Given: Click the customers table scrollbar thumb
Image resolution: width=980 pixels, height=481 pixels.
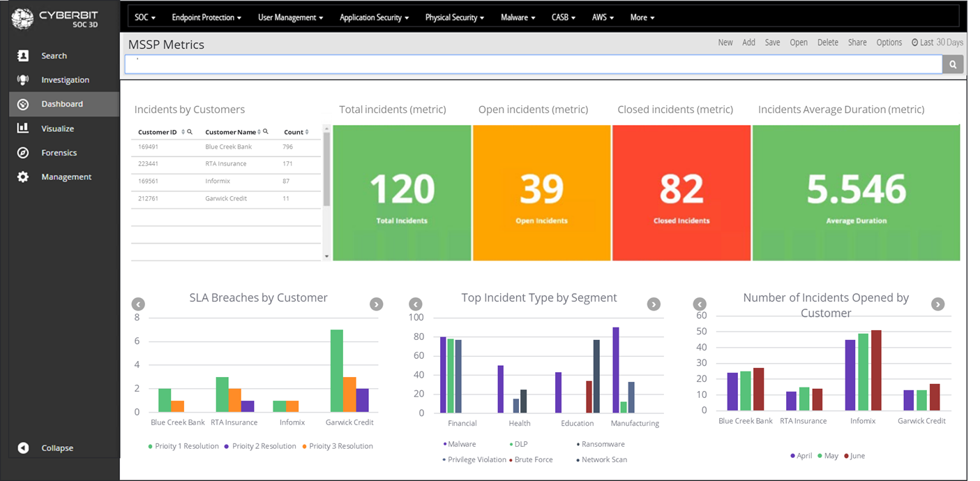Looking at the screenshot, I should click(x=326, y=169).
